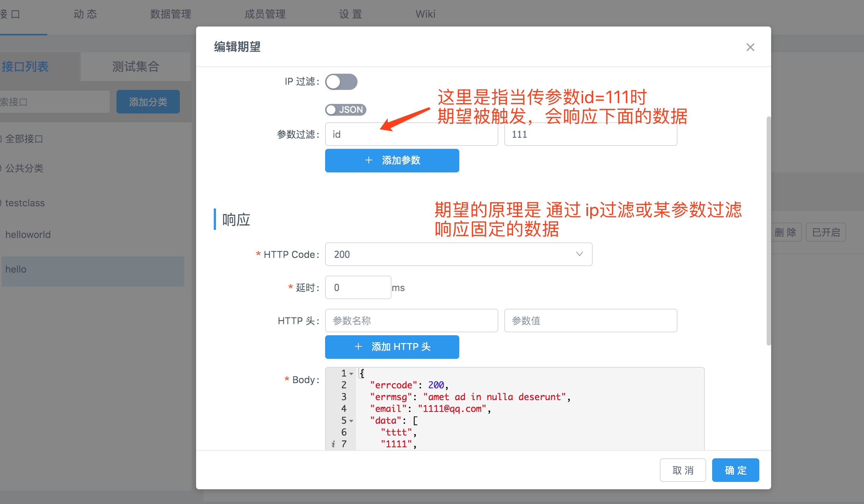Click the 参数过滤 value field containing 111

(590, 134)
